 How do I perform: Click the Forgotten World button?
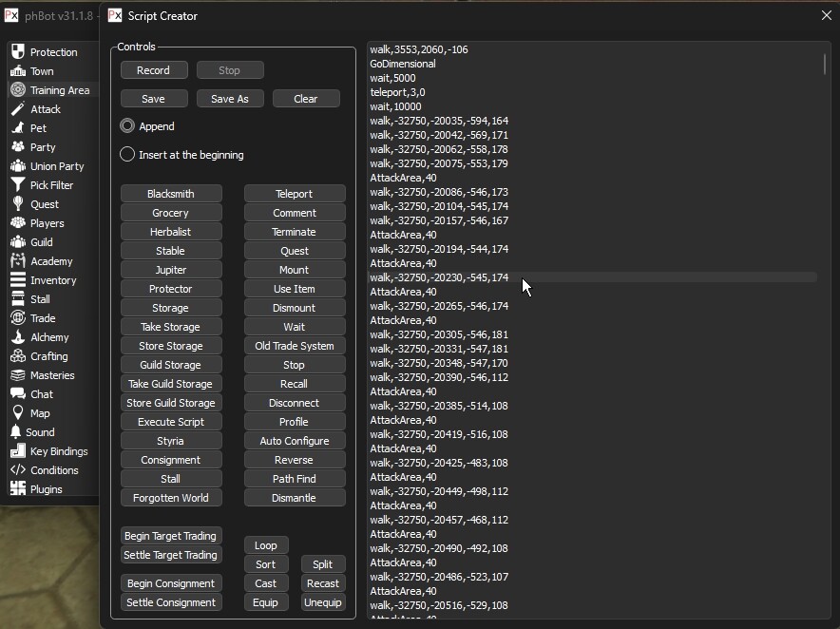tap(171, 498)
